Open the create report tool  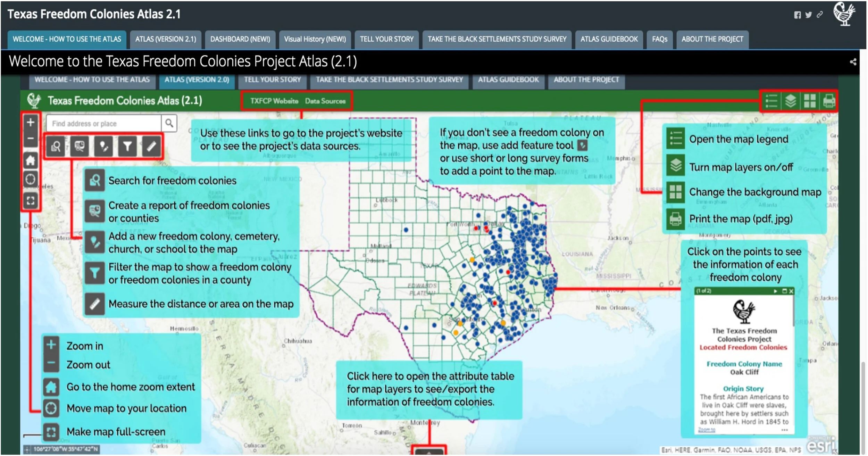tap(79, 146)
